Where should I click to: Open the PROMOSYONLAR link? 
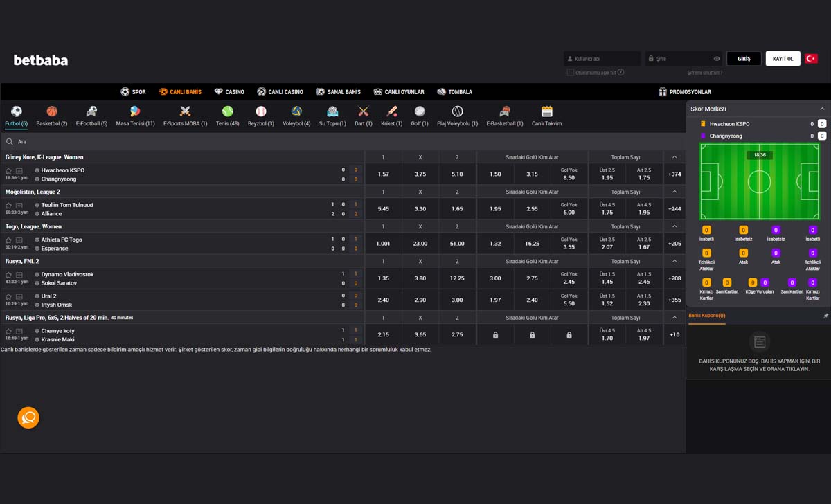point(685,92)
